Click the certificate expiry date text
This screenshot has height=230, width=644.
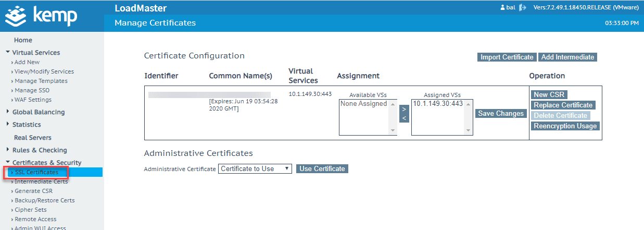point(243,105)
